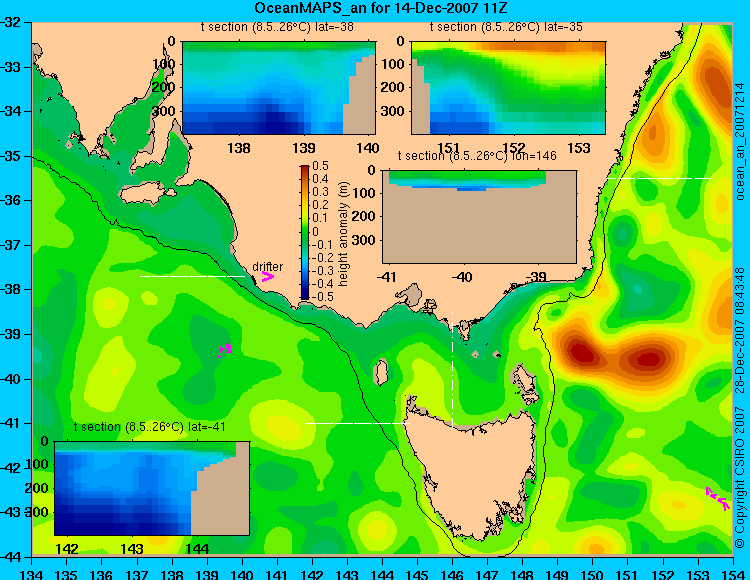Click the 200 depth label of lon=146 inset
Viewport: 750px width, 580px height.
pos(364,216)
